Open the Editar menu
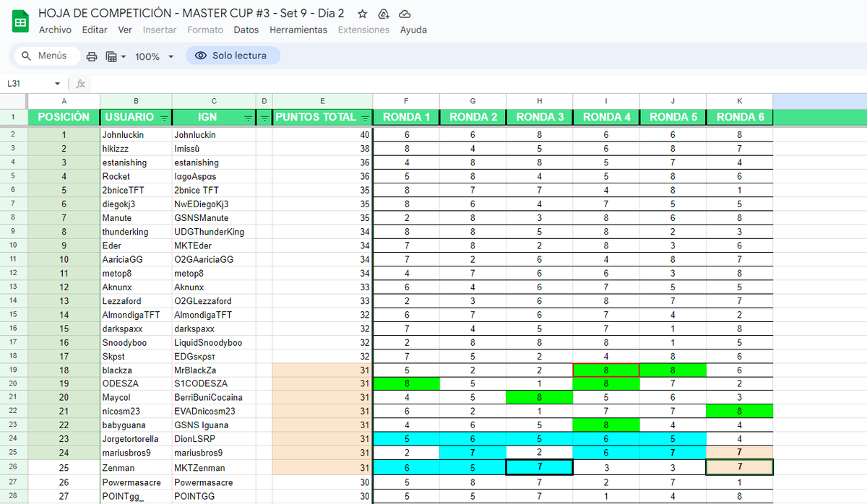Image resolution: width=867 pixels, height=504 pixels. 95,30
